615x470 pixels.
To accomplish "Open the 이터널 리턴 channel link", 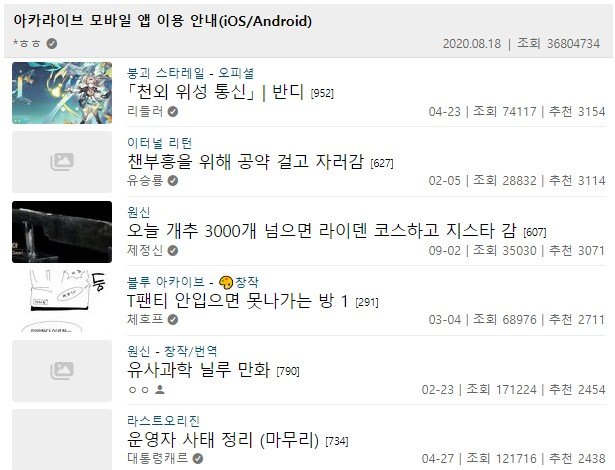I will [x=159, y=143].
